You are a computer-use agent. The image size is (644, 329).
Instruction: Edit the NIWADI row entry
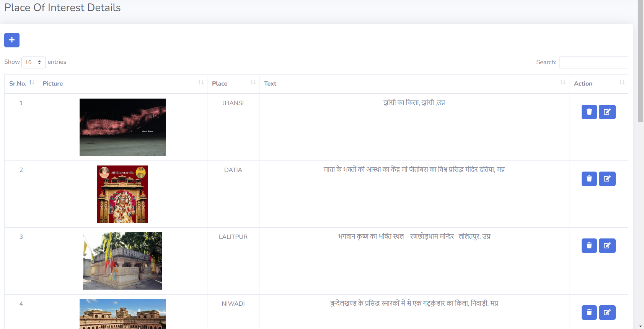pos(607,313)
